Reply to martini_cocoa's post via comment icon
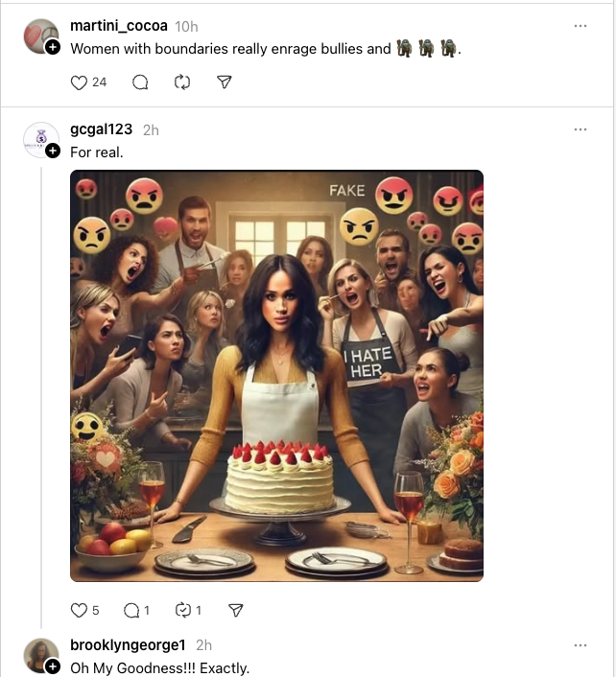616x677 pixels. 140,82
